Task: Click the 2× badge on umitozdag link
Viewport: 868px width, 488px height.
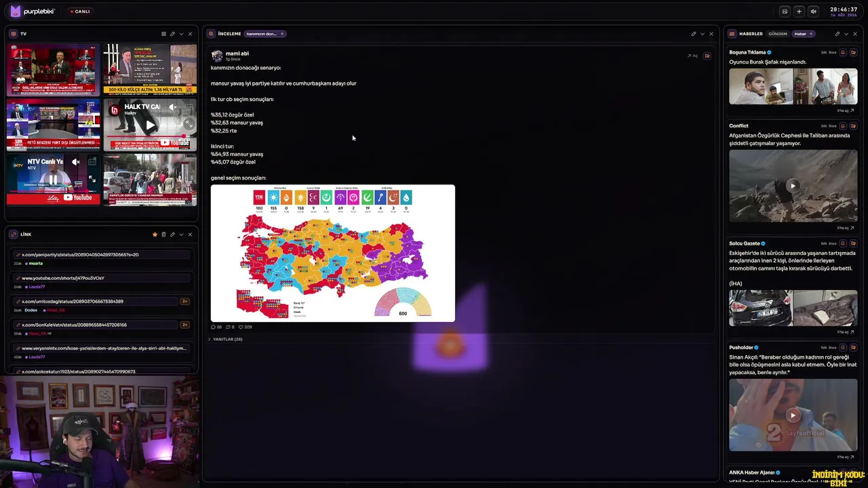Action: tap(184, 302)
